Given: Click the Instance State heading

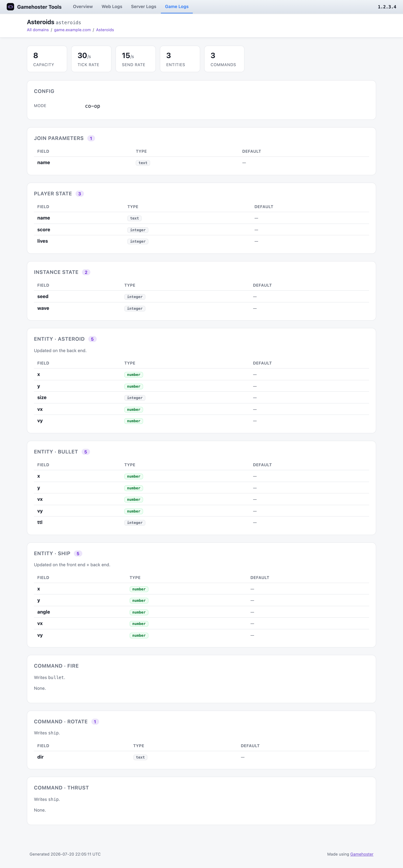Looking at the screenshot, I should (x=56, y=272).
